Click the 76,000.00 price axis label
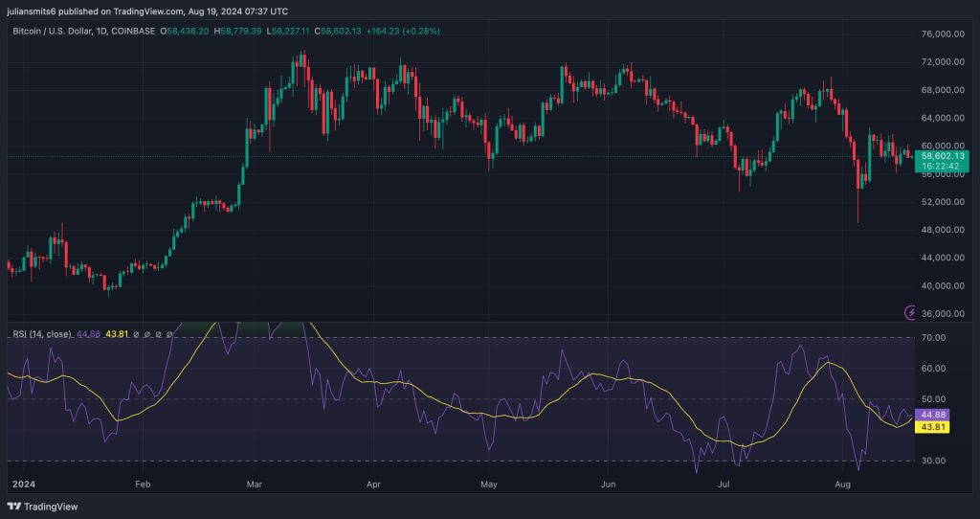Screen dimensions: 980x519 point(942,34)
